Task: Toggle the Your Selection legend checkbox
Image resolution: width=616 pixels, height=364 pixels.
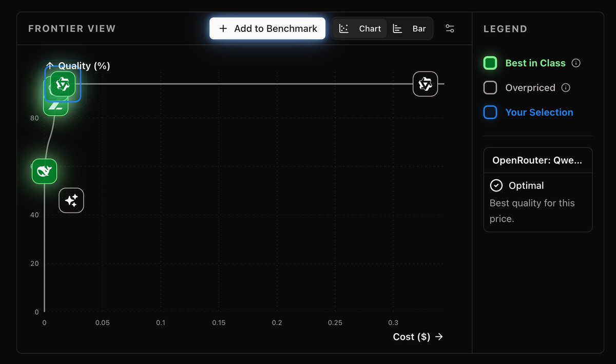Action: [490, 112]
